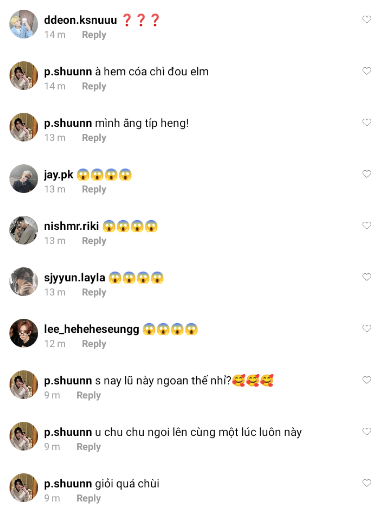Open ddeon.ksnuuu's profile picture
381x520 pixels.
tap(23, 24)
